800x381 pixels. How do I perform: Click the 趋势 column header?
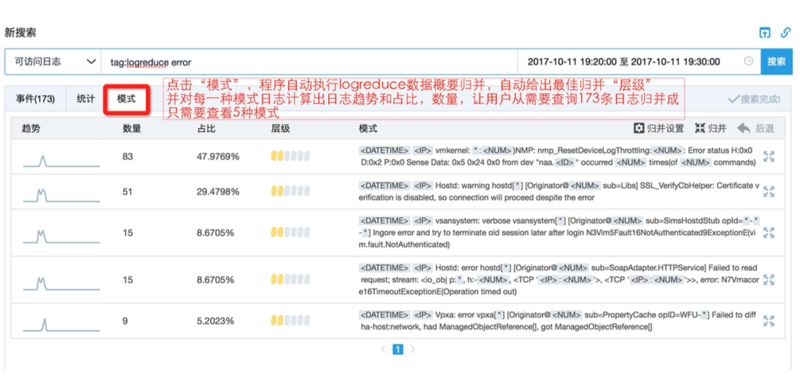[31, 129]
